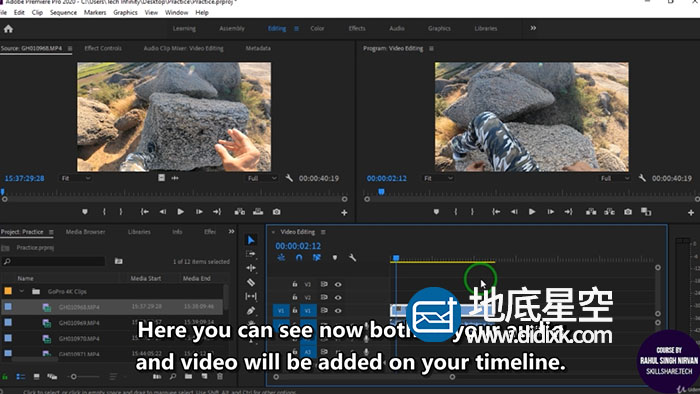Toggle Linked Selection in timeline
This screenshot has height=394, width=700.
(317, 257)
